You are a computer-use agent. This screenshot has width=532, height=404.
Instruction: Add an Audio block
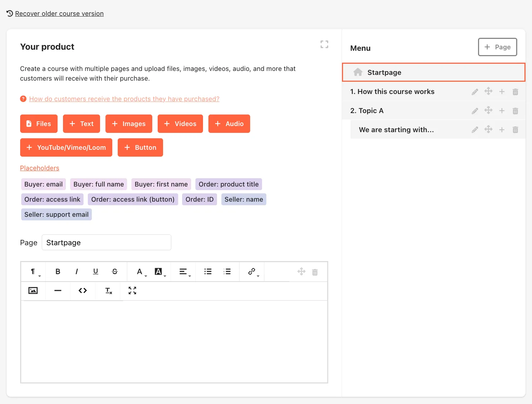tap(229, 124)
